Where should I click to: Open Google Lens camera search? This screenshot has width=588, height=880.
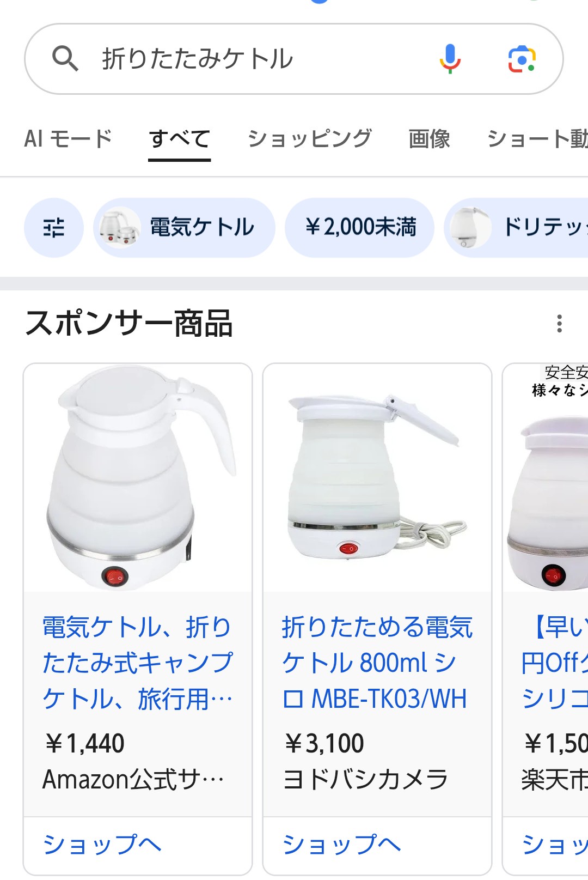pyautogui.click(x=522, y=59)
